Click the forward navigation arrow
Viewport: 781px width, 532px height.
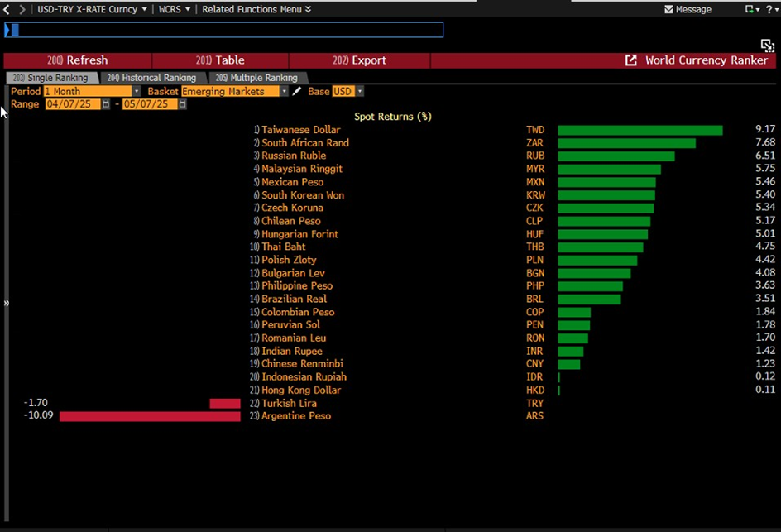pyautogui.click(x=22, y=9)
